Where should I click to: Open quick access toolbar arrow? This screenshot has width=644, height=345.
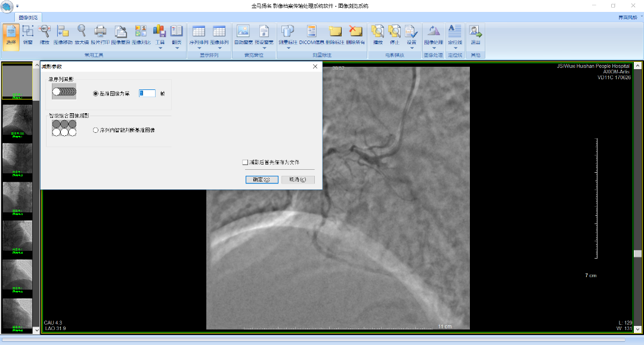17,6
